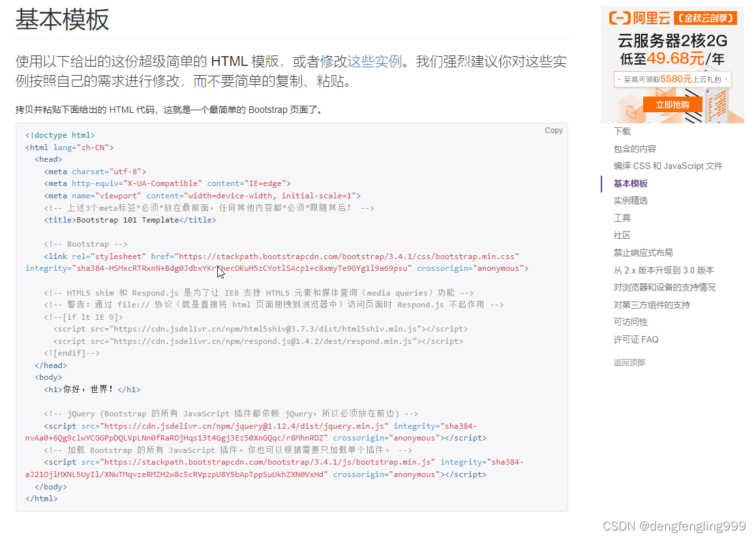The width and height of the screenshot is (756, 539).
Task: Open 编译 CSS 和 JavaScript 文件 sidebar item
Action: click(668, 166)
